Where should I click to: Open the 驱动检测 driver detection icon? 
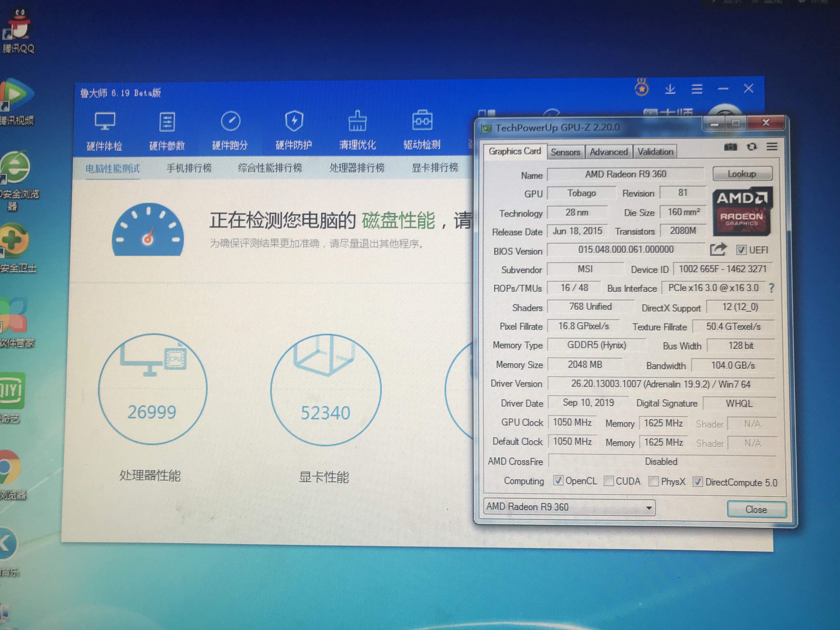422,130
